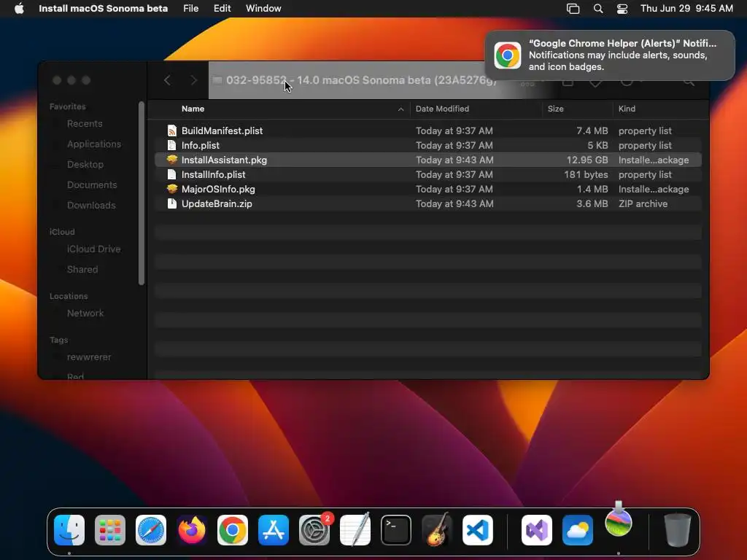Select the rewwrerer tag in sidebar

(88, 357)
